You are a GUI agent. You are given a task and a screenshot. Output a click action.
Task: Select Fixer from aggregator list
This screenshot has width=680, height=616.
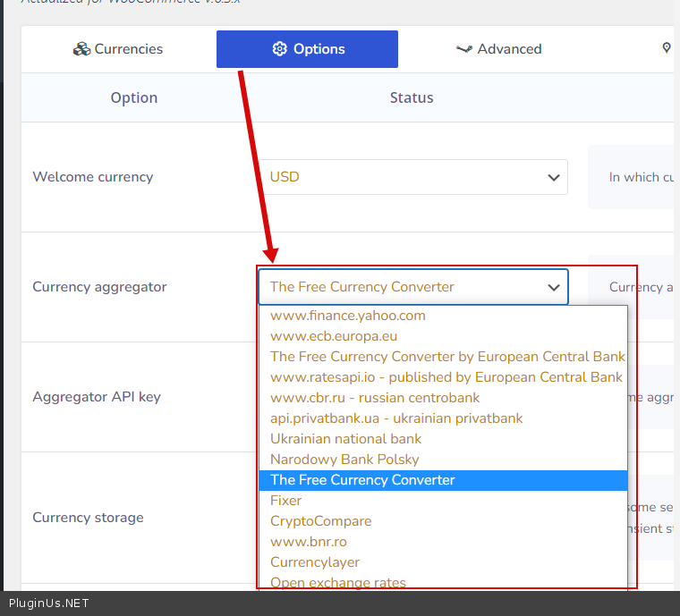(286, 501)
